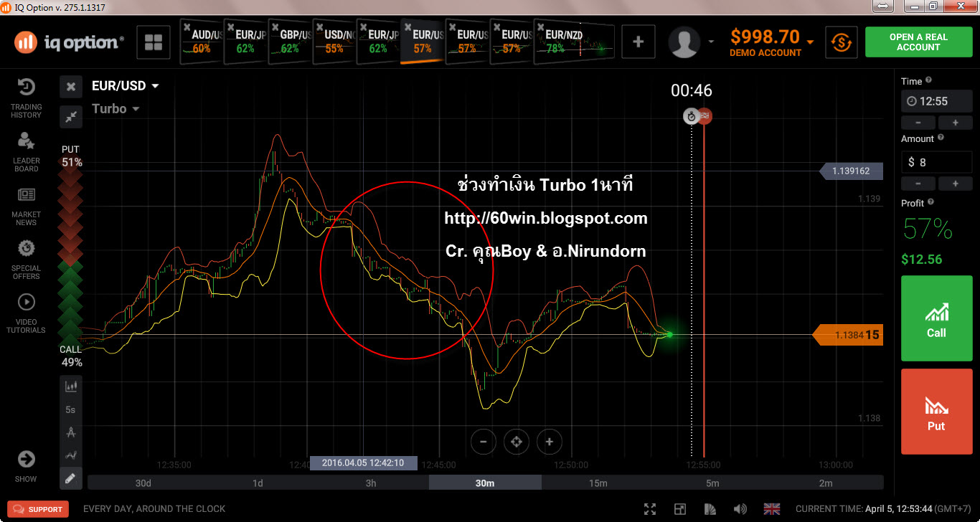Screen dimensions: 980x522
Task: Select the 1d timeframe
Action: coord(258,483)
